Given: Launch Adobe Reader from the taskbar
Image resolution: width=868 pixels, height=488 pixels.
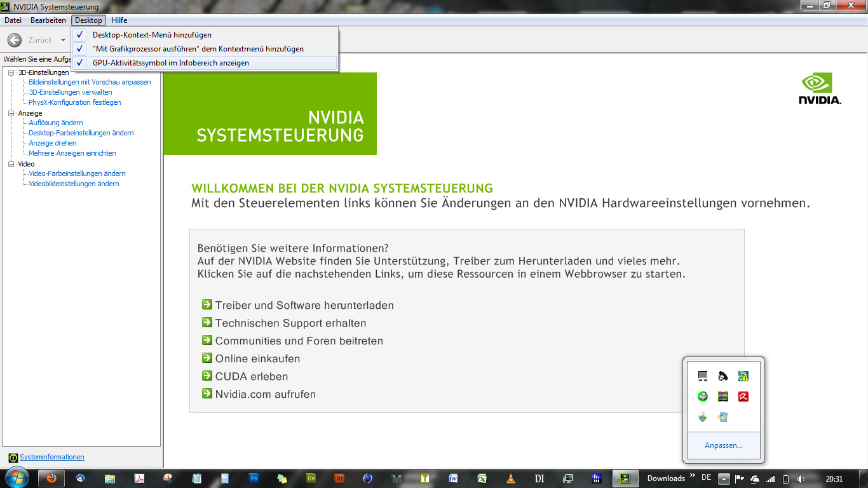Looking at the screenshot, I should (x=139, y=478).
